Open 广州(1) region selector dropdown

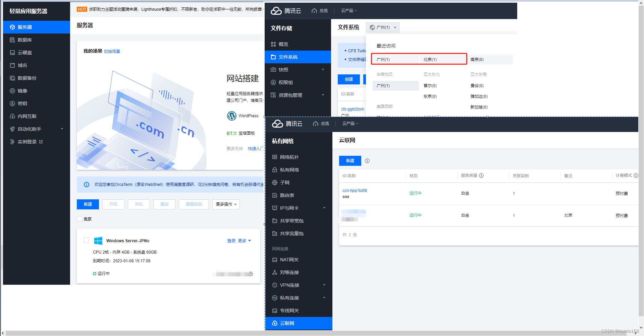point(383,27)
